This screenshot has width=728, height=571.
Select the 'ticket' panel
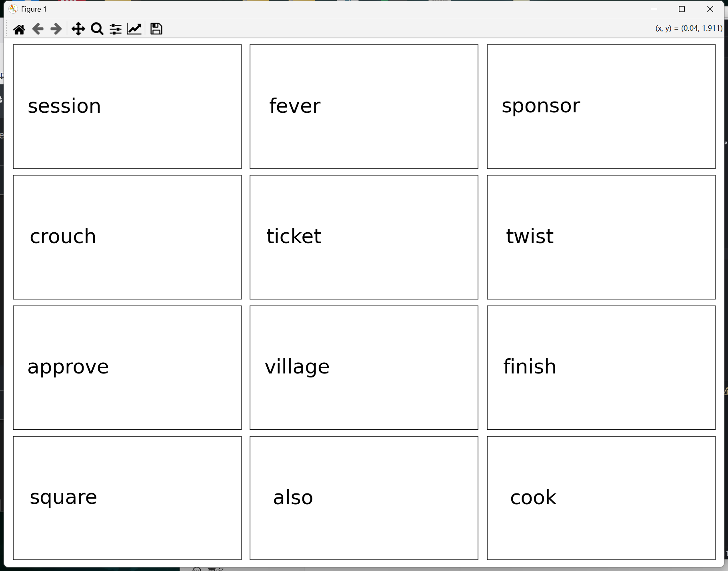point(364,237)
